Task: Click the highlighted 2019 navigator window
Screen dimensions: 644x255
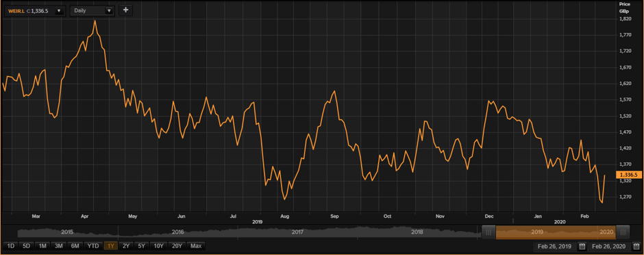Action: click(556, 232)
